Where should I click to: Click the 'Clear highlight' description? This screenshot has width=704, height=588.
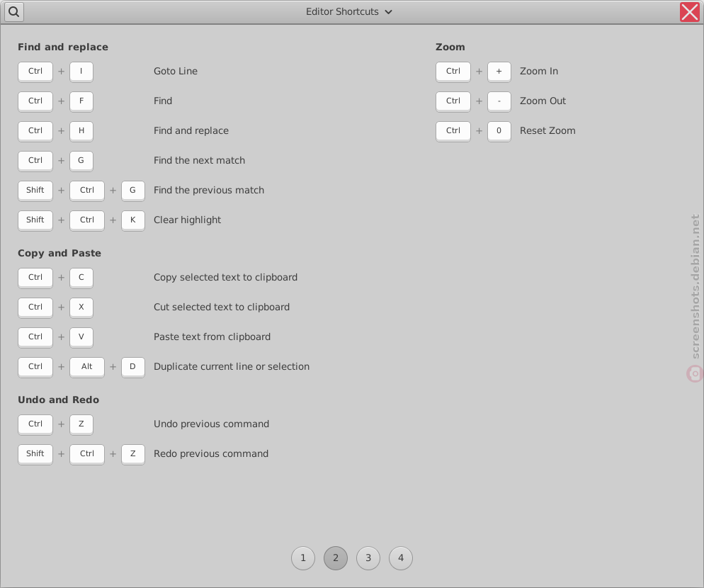click(x=187, y=220)
